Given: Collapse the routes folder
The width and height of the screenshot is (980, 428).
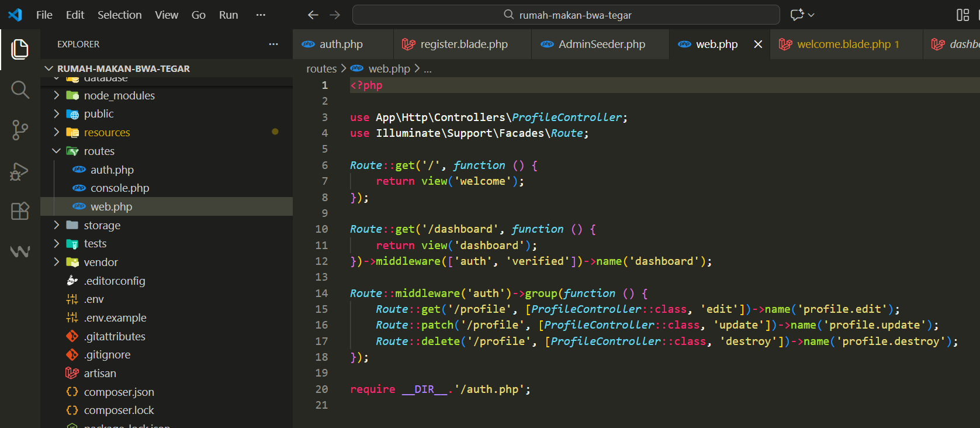Looking at the screenshot, I should pos(99,151).
